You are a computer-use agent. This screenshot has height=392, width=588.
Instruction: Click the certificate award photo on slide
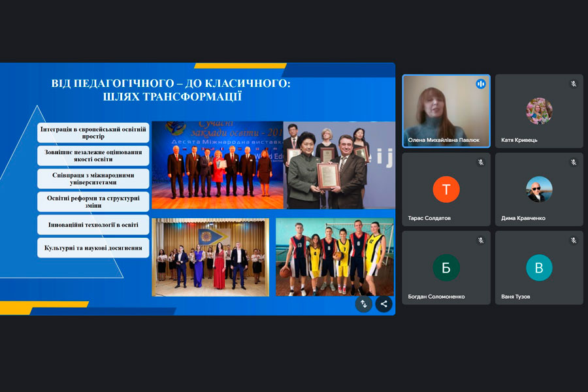point(339,165)
